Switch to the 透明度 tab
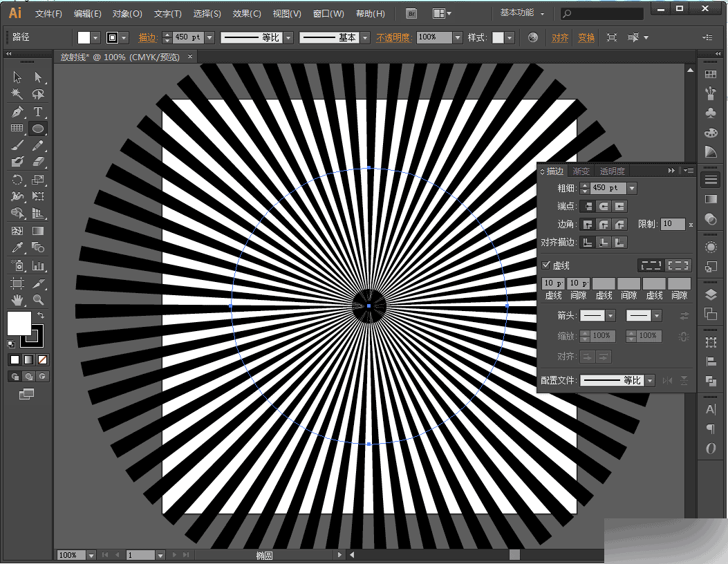The image size is (728, 564). click(612, 171)
